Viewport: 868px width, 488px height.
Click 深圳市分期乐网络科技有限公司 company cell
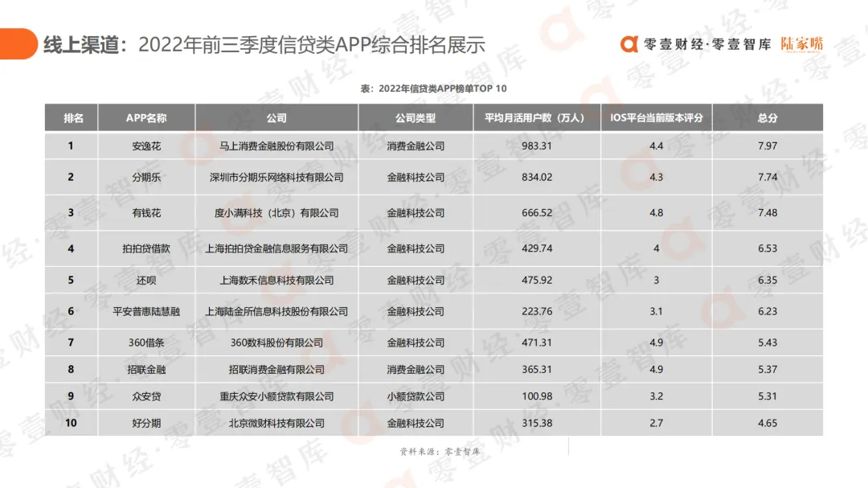[276, 177]
